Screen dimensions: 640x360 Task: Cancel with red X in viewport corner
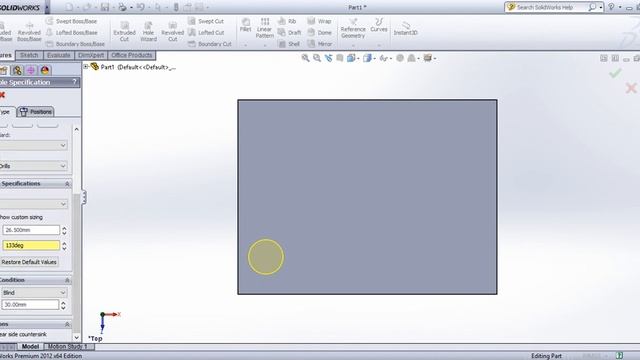(631, 88)
